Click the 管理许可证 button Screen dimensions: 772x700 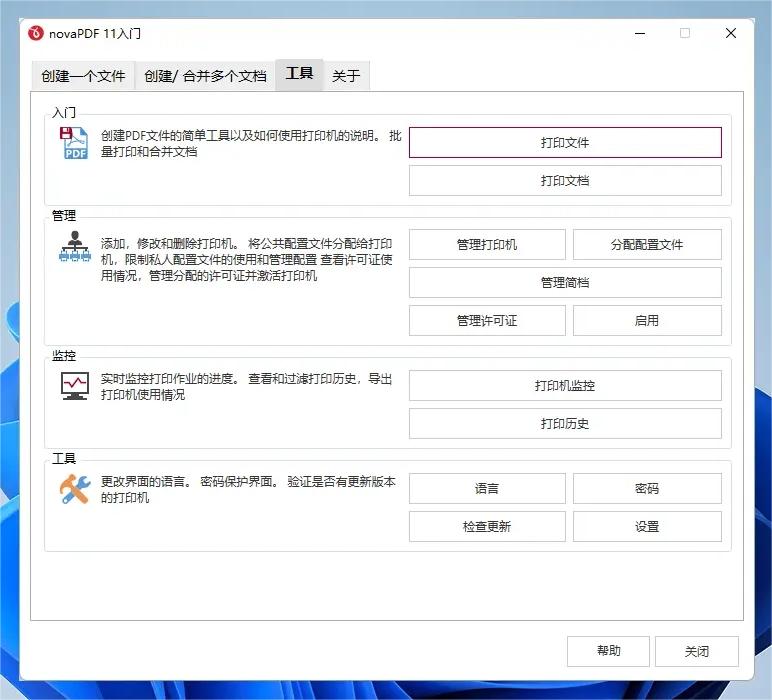click(487, 321)
